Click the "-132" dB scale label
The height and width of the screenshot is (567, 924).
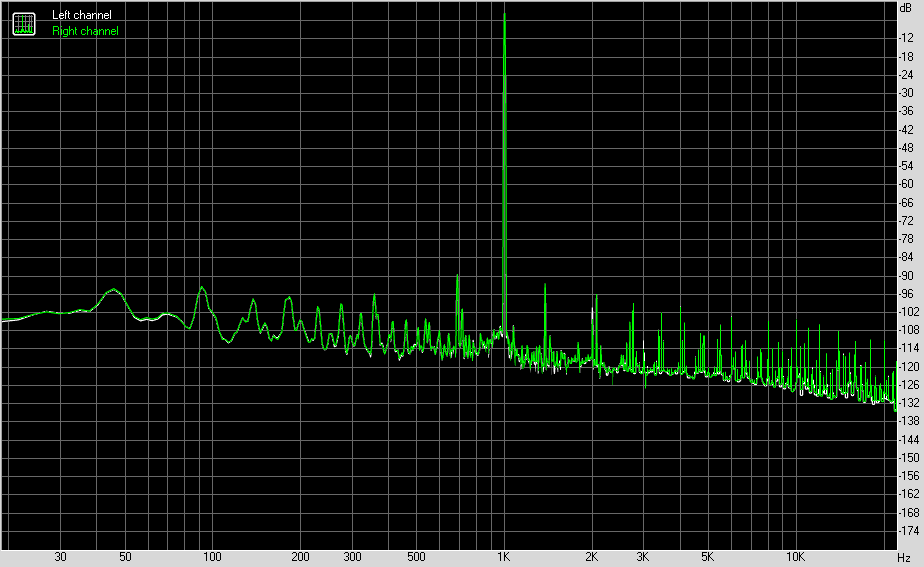(908, 403)
